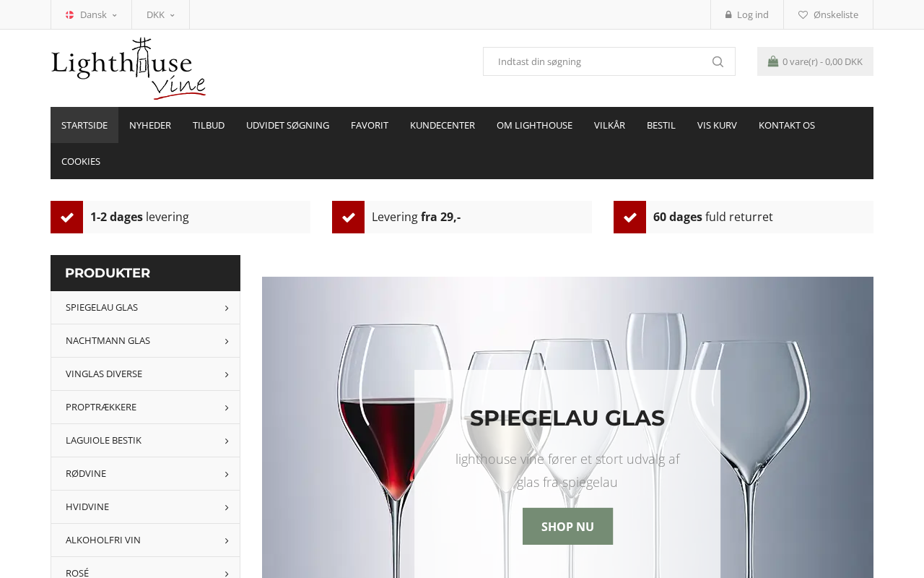
Task: Click the search magnifier icon
Action: pos(718,61)
